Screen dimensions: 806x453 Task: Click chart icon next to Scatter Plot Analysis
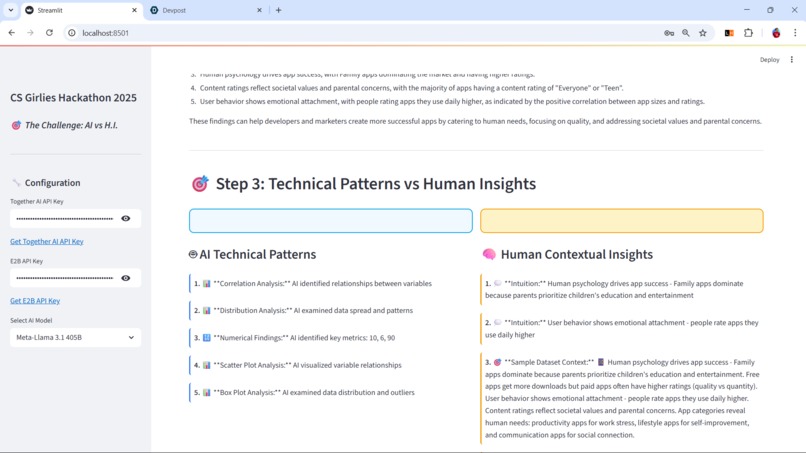pos(207,365)
